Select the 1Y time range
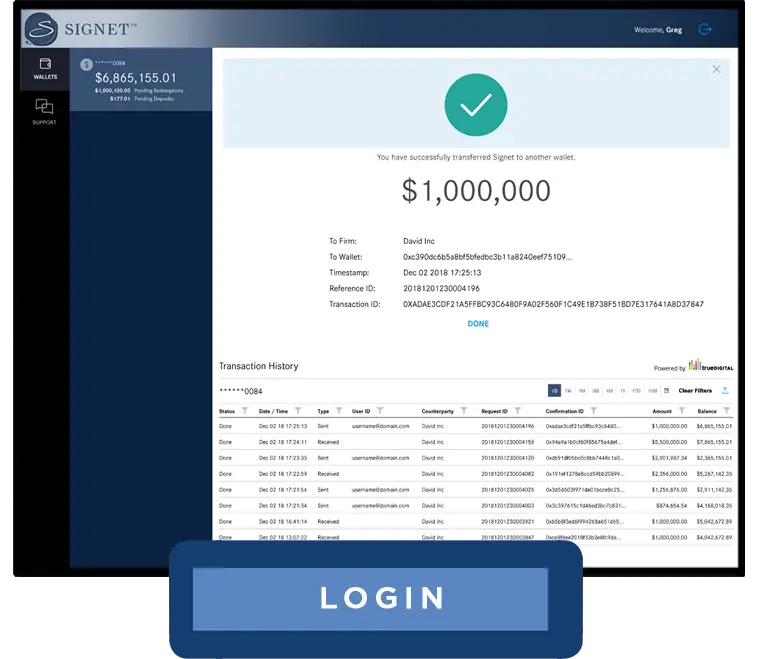This screenshot has width=758, height=659. coord(623,391)
